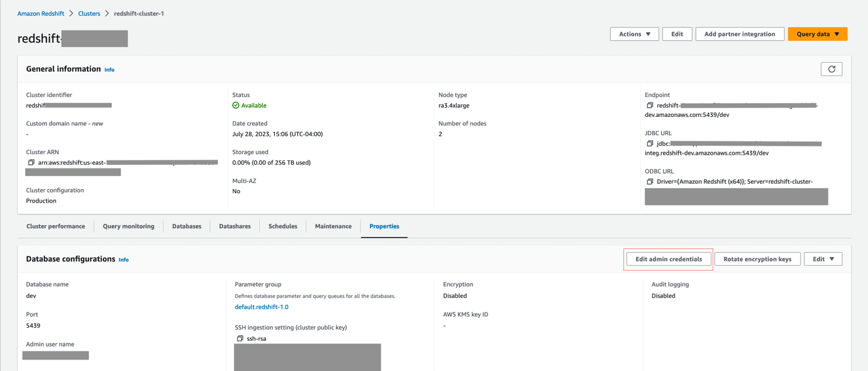Click the Audit logging value Disabled
Viewport: 868px width, 371px height.
pyautogui.click(x=664, y=296)
